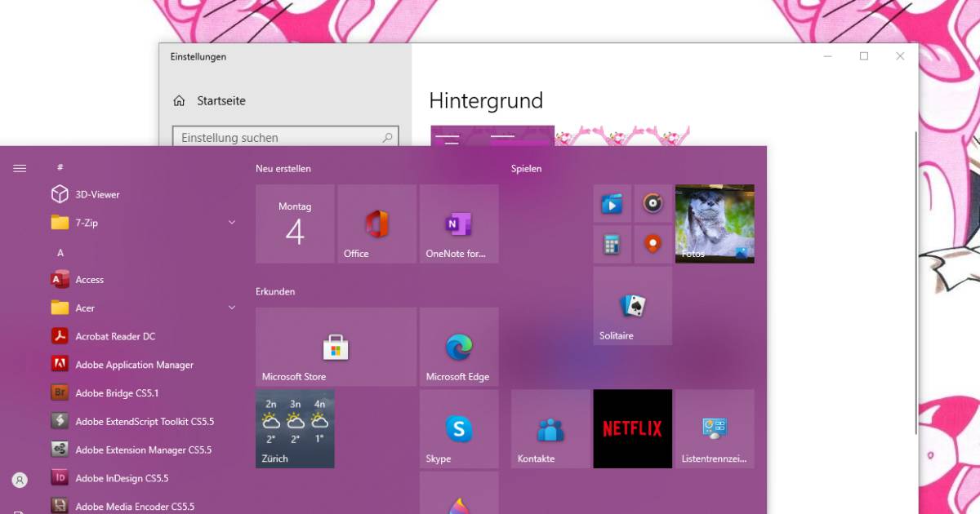Image resolution: width=980 pixels, height=514 pixels.
Task: Open the Groove Music small tile
Action: point(653,203)
